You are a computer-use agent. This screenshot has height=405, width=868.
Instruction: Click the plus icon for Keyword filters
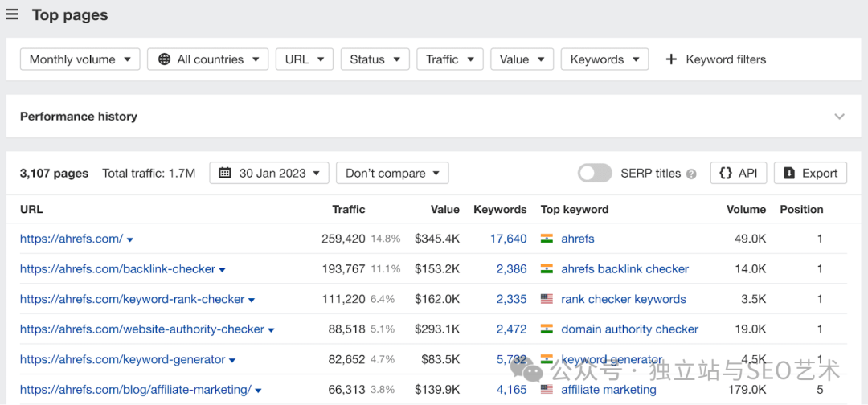(671, 59)
